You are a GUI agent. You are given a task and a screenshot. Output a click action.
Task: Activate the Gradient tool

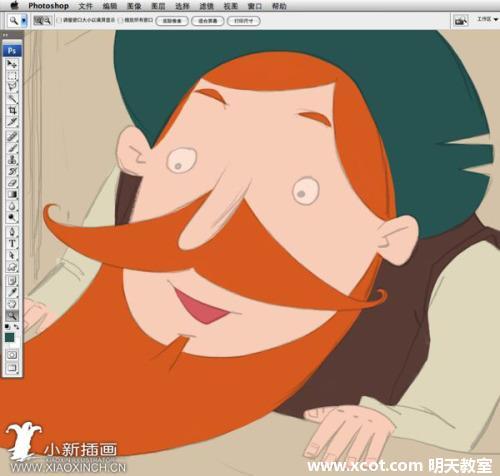[x=12, y=194]
